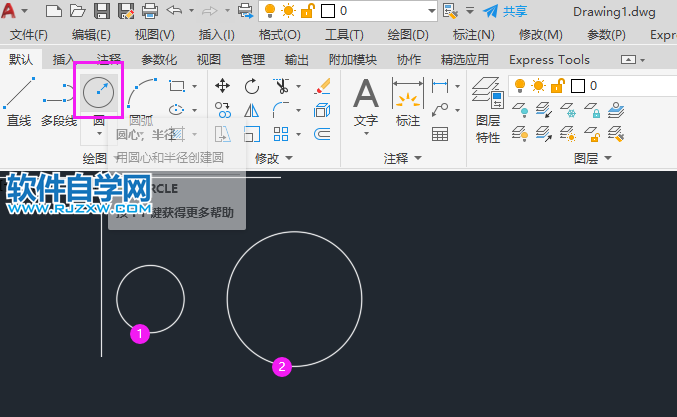Expand the Fillet tool dropdown arrow
Viewport: 677px width, 417px height.
tap(298, 111)
